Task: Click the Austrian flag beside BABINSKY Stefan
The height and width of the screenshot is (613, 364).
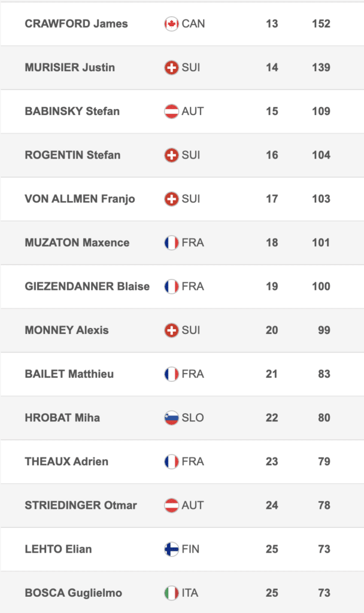Action: pos(171,111)
